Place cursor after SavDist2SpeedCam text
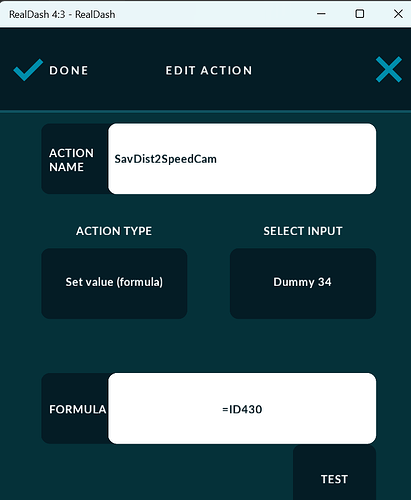Screen dimensions: 411x500 (218, 159)
